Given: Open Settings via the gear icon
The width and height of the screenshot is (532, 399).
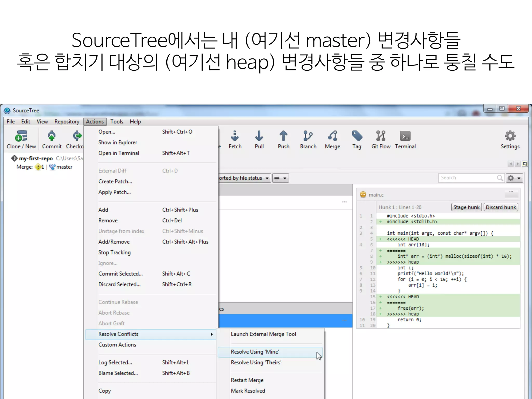Looking at the screenshot, I should 510,136.
